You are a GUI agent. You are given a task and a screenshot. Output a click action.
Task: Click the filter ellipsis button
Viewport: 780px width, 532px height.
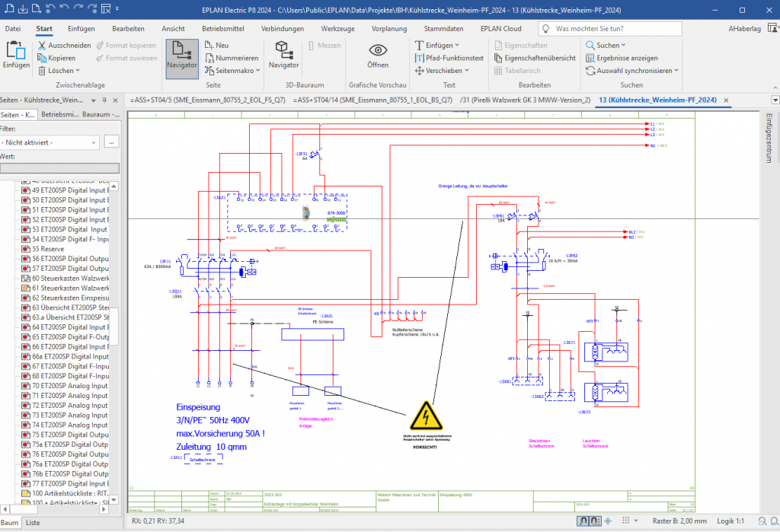pos(112,142)
